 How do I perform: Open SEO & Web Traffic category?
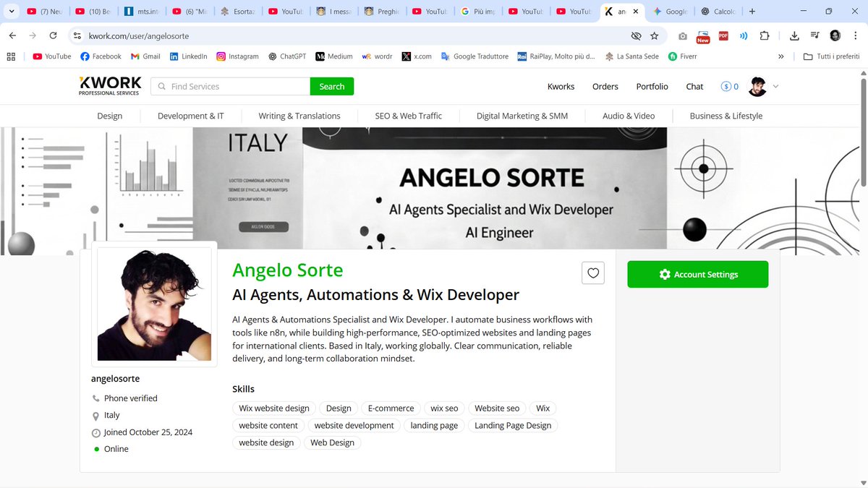click(x=408, y=116)
